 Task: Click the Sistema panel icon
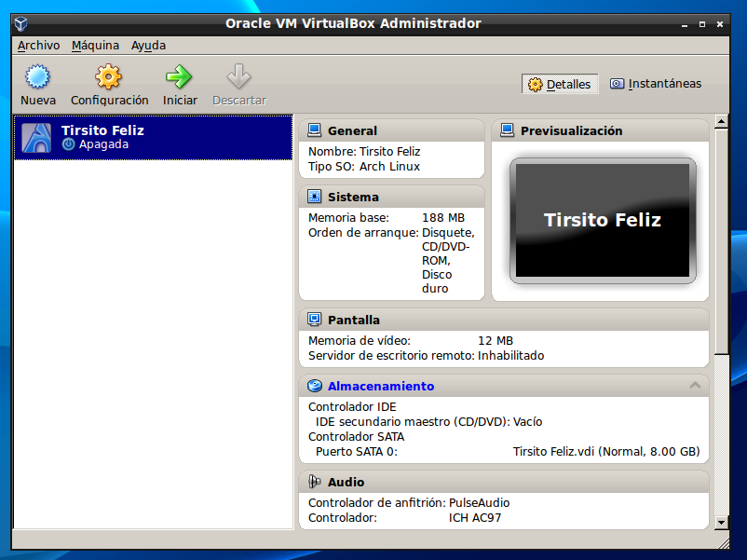click(x=312, y=197)
